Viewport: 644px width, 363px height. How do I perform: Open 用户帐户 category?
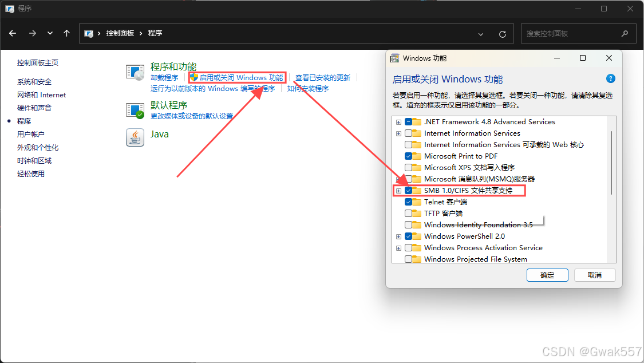[30, 135]
